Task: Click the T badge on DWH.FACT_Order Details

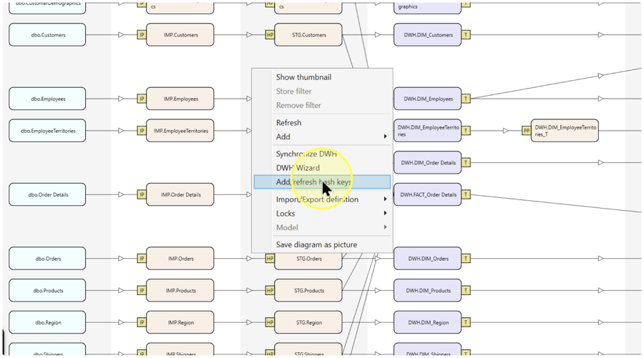Action: 466,194
